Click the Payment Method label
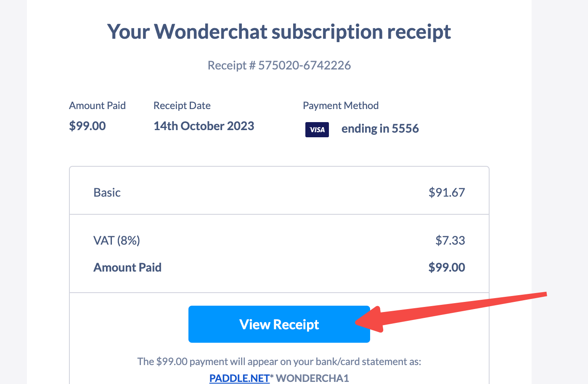 (340, 106)
